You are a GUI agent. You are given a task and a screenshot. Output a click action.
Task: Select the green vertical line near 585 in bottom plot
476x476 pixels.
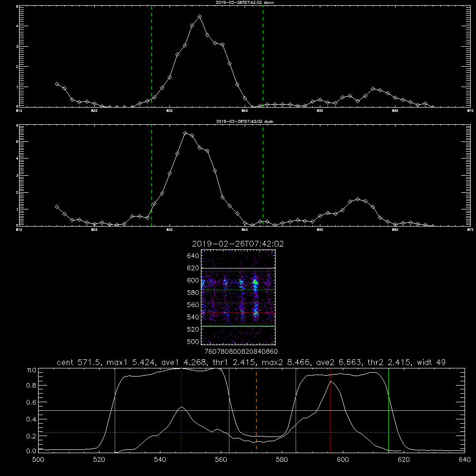[x=296, y=410]
